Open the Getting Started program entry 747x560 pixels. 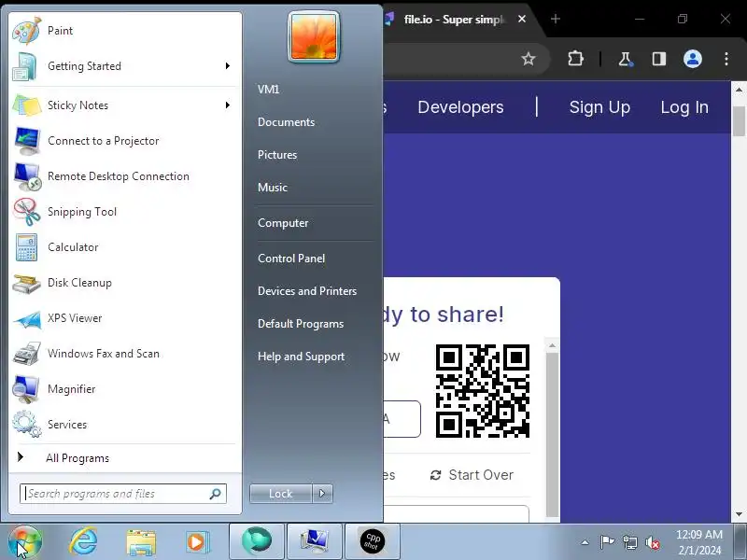[x=124, y=66]
